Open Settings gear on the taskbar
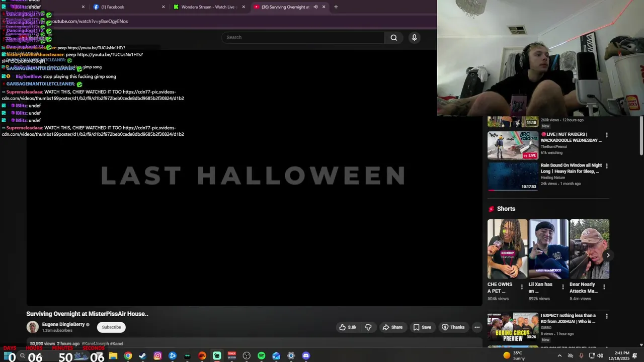This screenshot has width=644, height=362. point(291,356)
